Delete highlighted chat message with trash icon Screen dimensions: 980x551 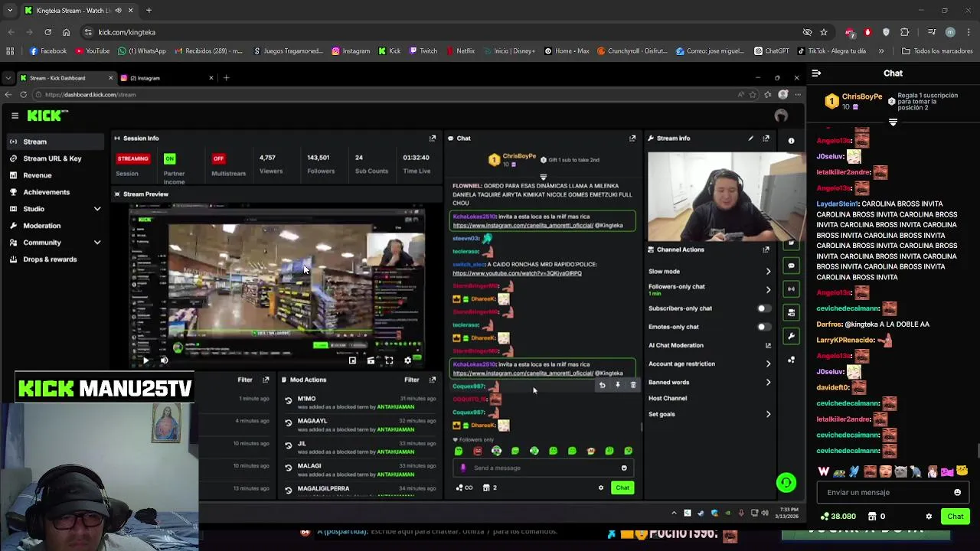point(633,385)
